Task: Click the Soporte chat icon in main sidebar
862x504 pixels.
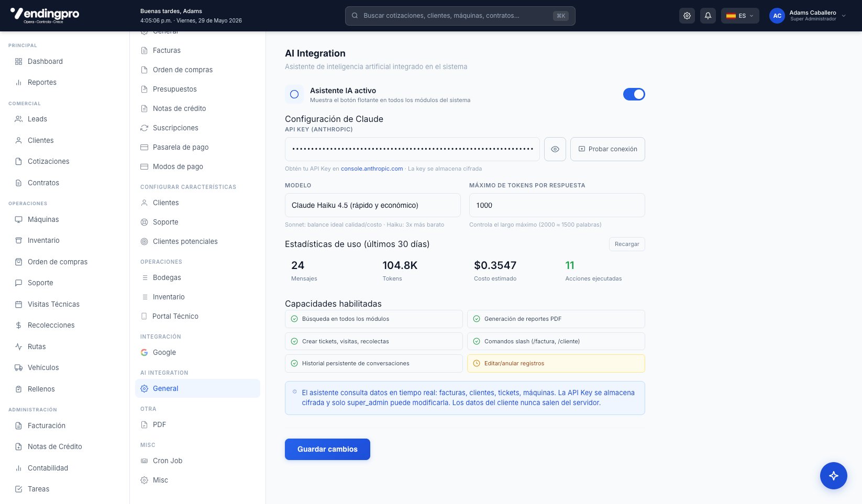Action: click(18, 283)
